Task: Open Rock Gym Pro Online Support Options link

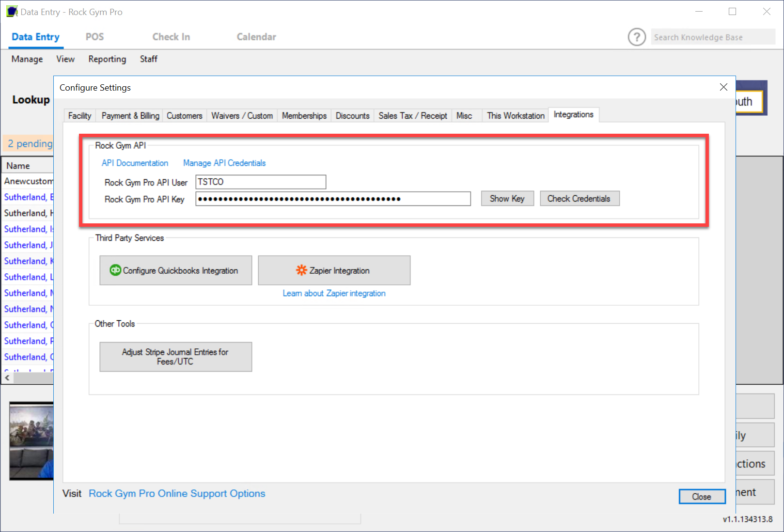Action: point(177,494)
